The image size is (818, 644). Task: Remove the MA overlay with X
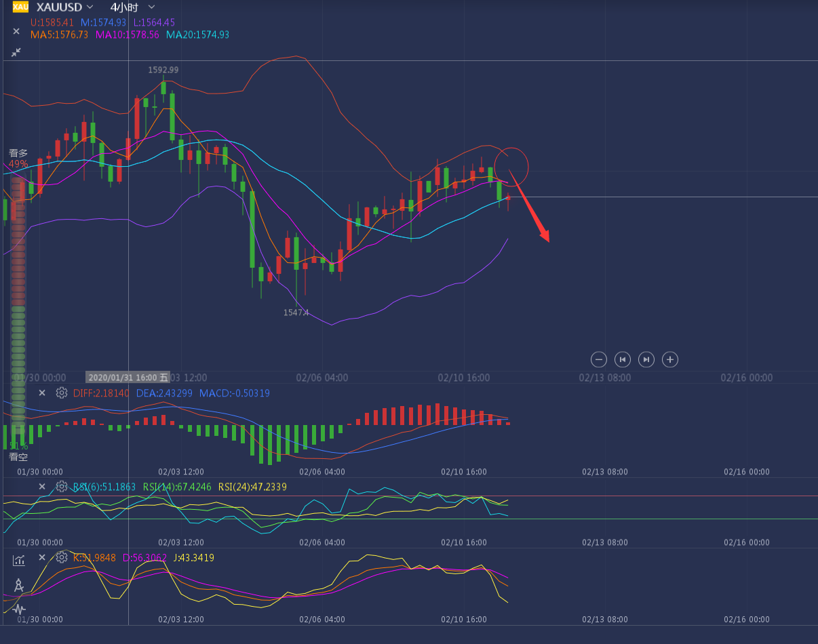point(16,31)
